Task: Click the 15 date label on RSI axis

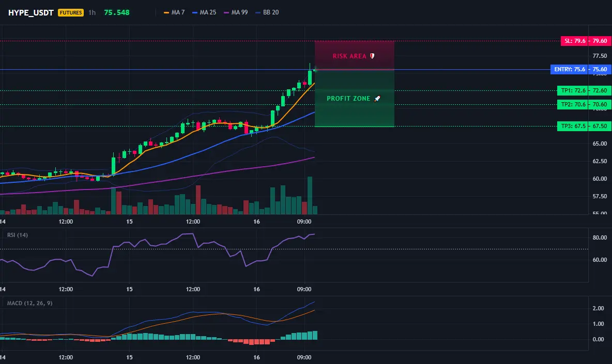Action: (129, 290)
